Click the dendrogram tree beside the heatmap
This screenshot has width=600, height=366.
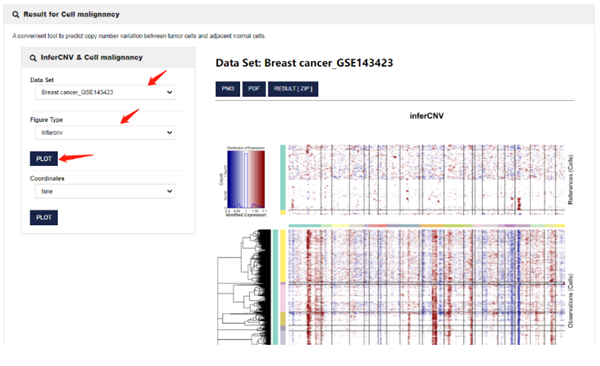tap(244, 287)
